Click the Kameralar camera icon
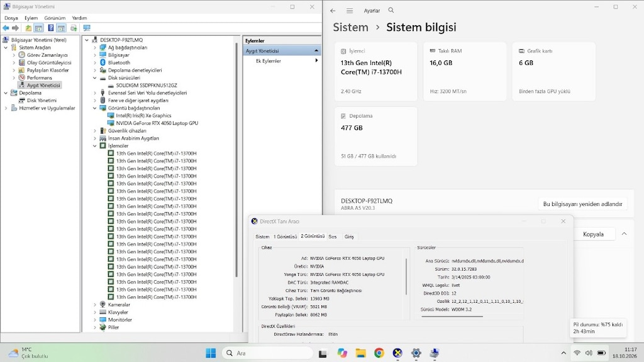This screenshot has height=362, width=644. point(103,305)
